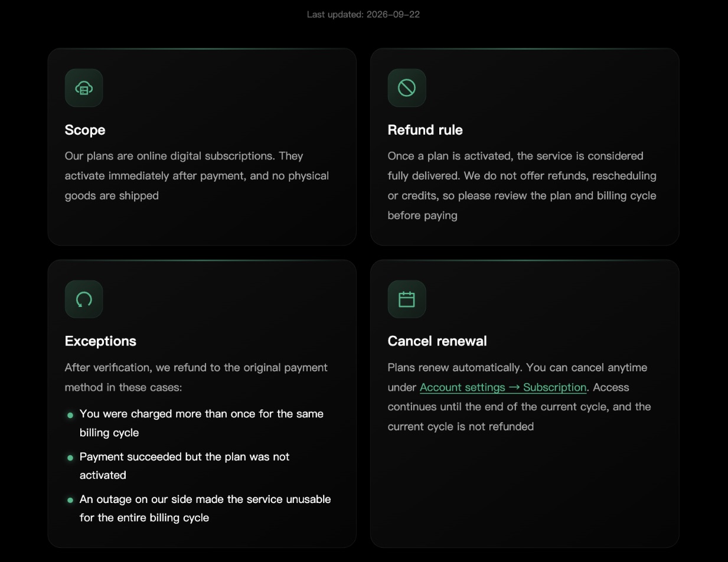Click the "Cancel renewal" heading
Image resolution: width=728 pixels, height=562 pixels.
pyautogui.click(x=438, y=341)
